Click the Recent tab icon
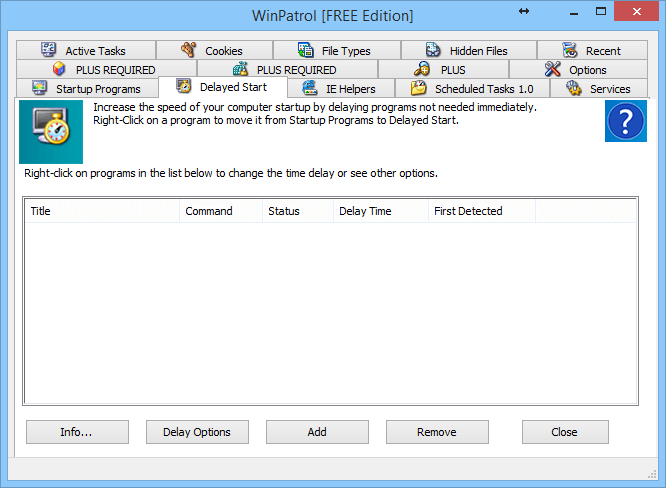This screenshot has height=488, width=666. tap(570, 50)
